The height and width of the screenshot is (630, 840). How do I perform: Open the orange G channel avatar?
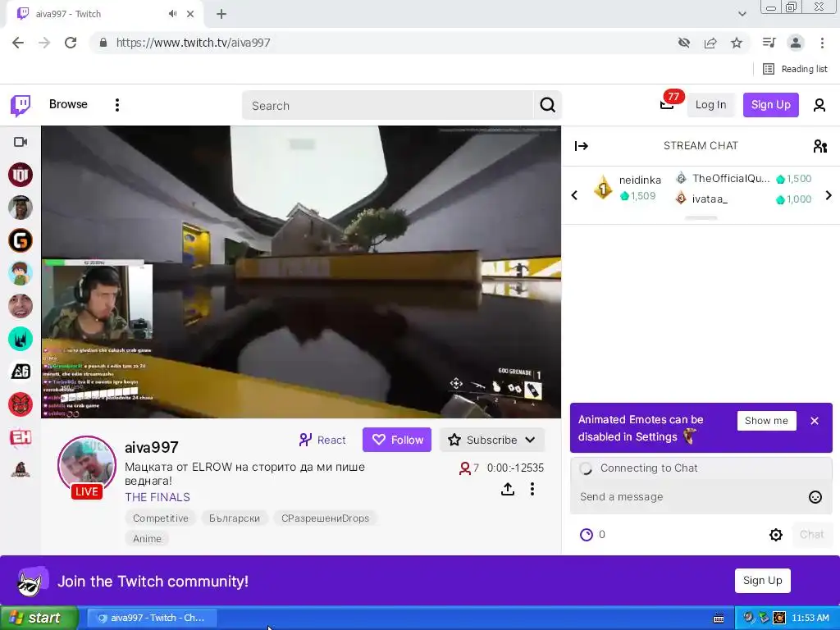coord(21,240)
